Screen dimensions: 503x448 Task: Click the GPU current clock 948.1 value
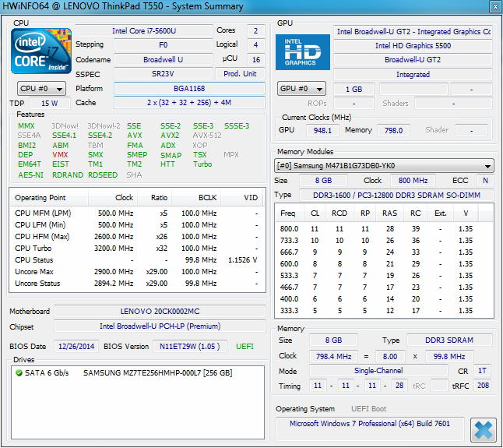click(322, 130)
